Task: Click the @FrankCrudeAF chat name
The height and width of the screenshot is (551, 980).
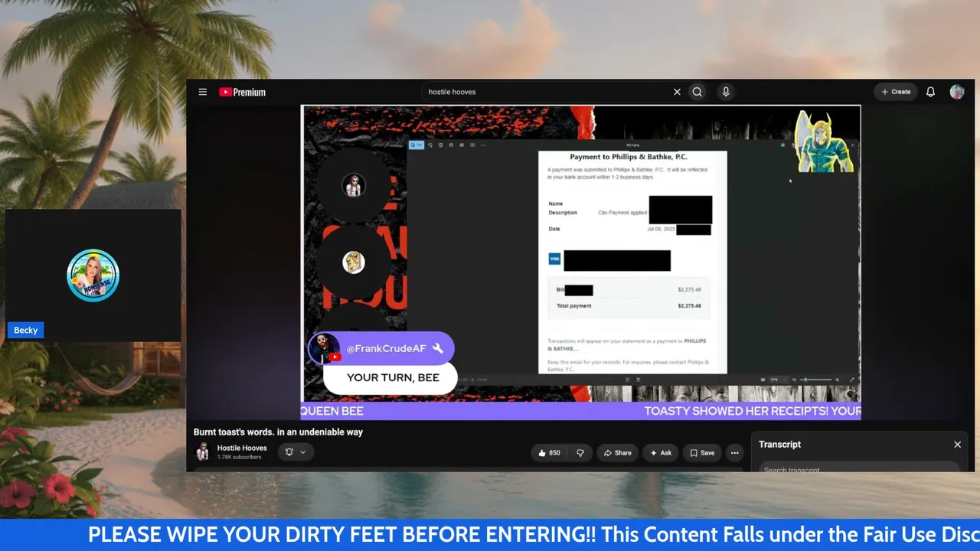Action: click(x=386, y=348)
